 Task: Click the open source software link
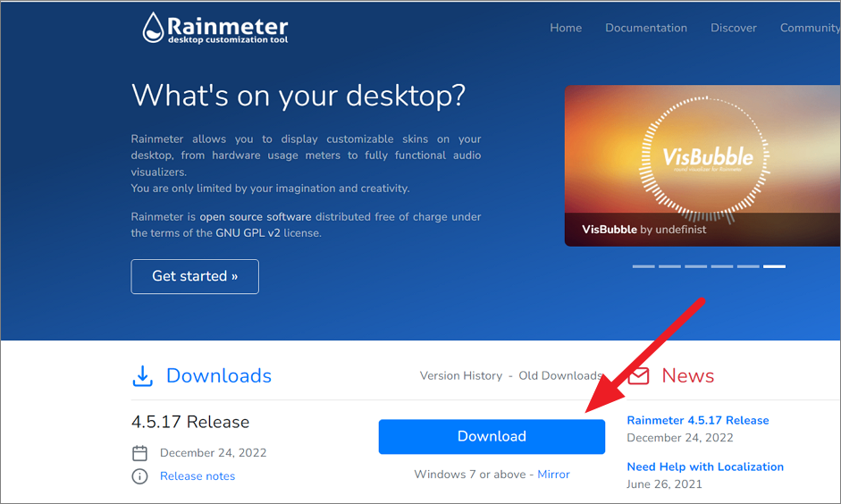256,217
